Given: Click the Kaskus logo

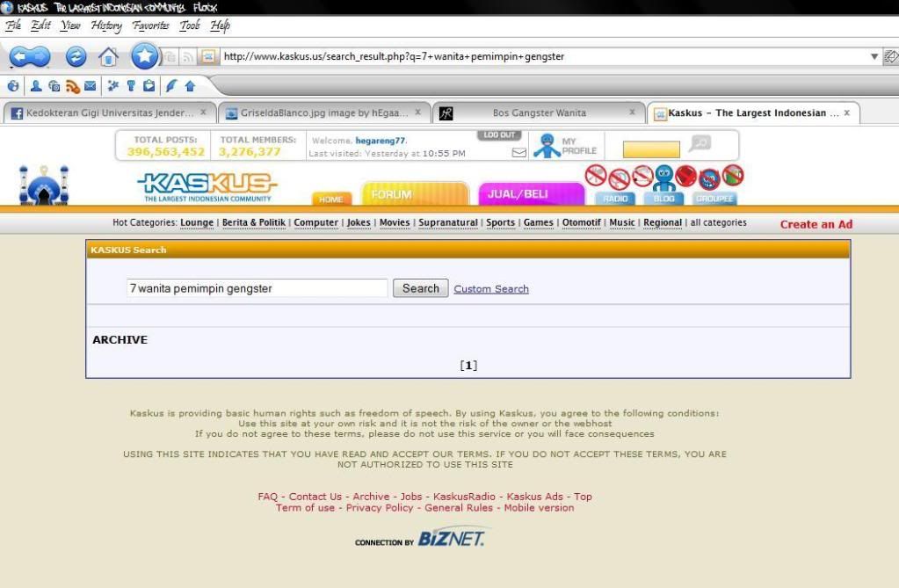Looking at the screenshot, I should point(207,187).
